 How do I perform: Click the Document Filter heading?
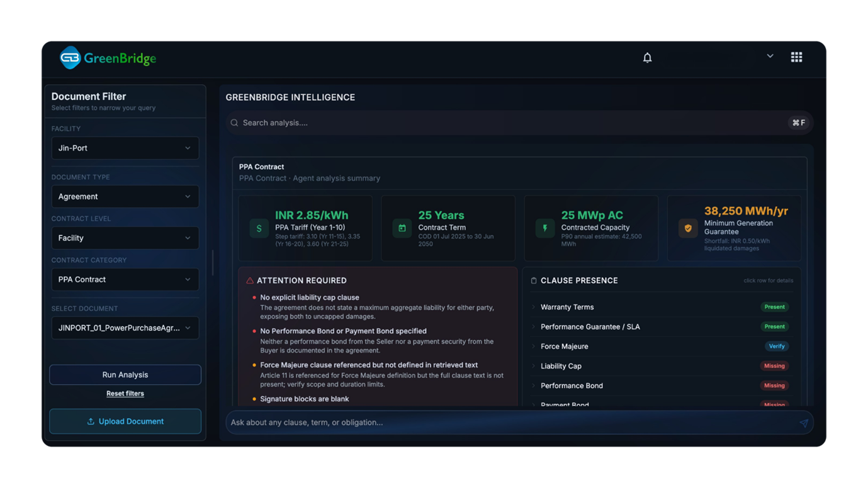(x=89, y=96)
